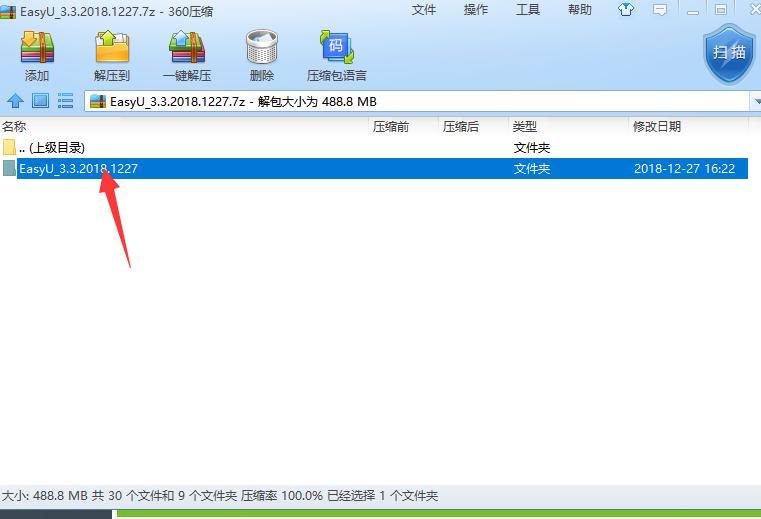The width and height of the screenshot is (761, 519).
Task: Click the parent directory folder icon
Action: click(x=9, y=147)
